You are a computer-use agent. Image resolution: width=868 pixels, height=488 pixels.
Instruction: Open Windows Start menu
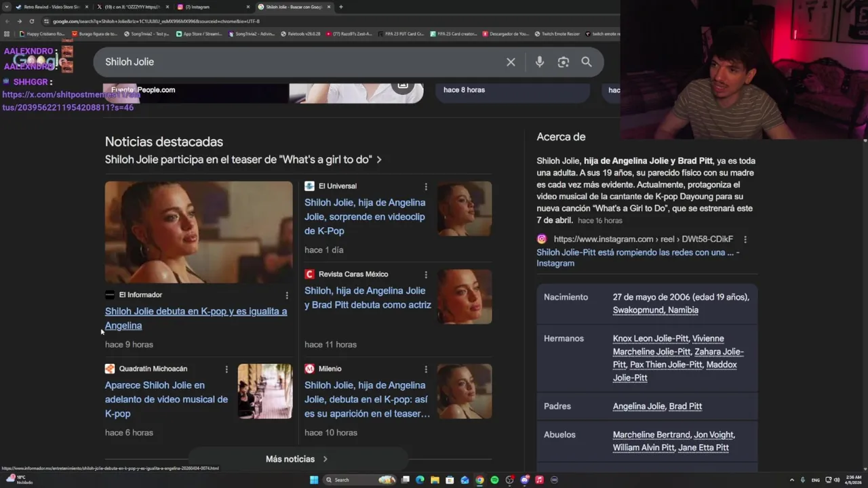pos(314,480)
